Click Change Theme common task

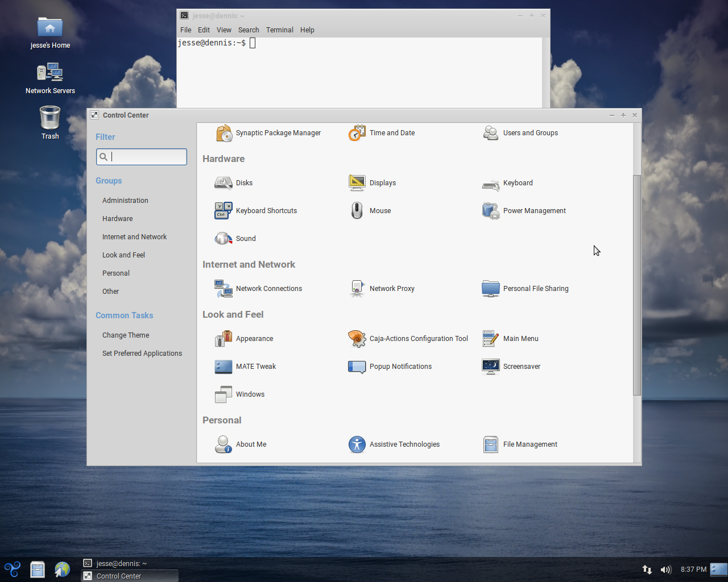(126, 335)
